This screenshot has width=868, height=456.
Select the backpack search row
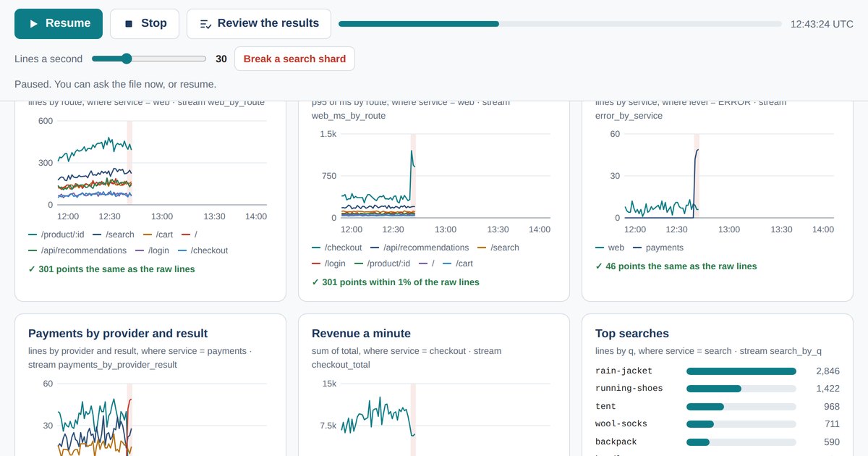718,442
